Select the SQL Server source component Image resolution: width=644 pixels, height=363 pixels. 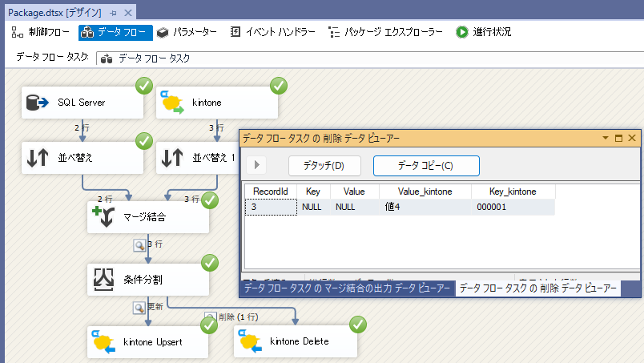click(x=83, y=103)
